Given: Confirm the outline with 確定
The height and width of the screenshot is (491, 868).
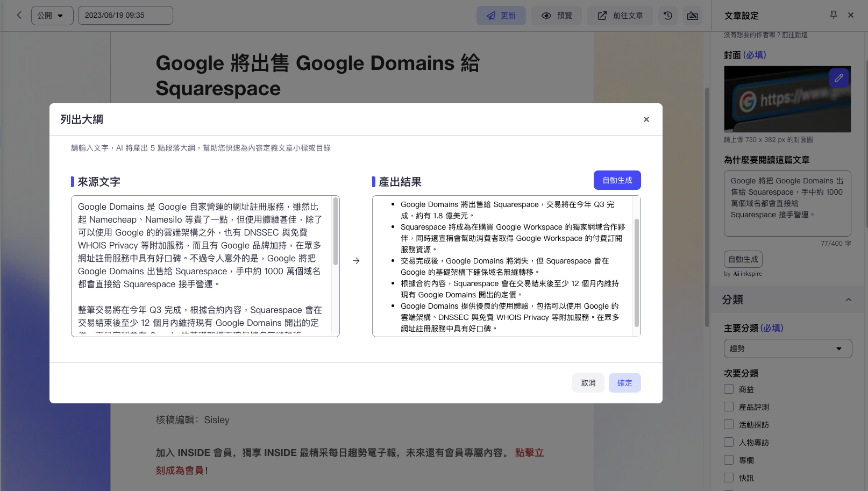Looking at the screenshot, I should click(x=625, y=383).
